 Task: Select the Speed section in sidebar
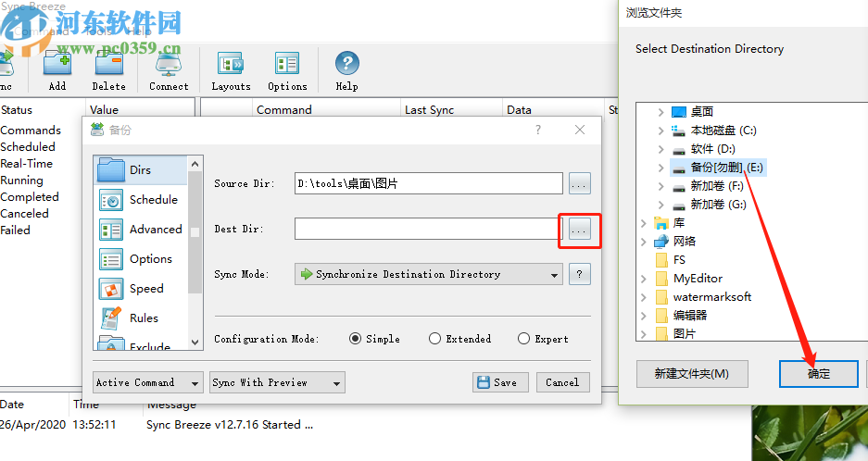pyautogui.click(x=141, y=288)
